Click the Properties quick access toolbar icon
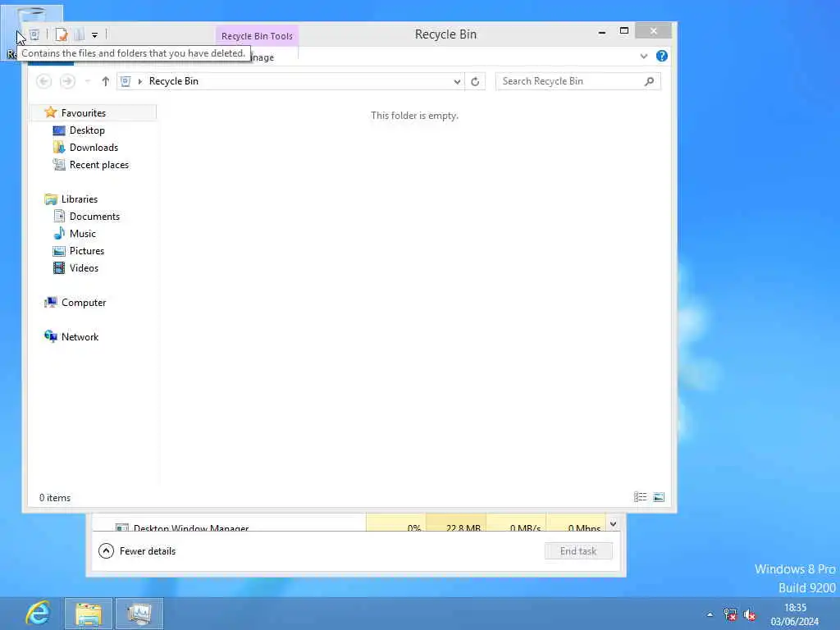The width and height of the screenshot is (840, 630). [62, 34]
